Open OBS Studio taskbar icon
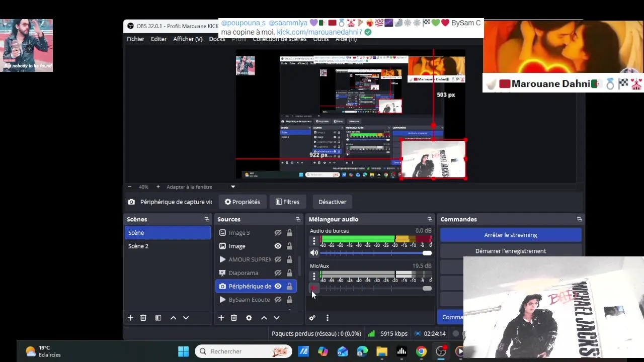Viewport: 644px width, 362px height. (441, 351)
